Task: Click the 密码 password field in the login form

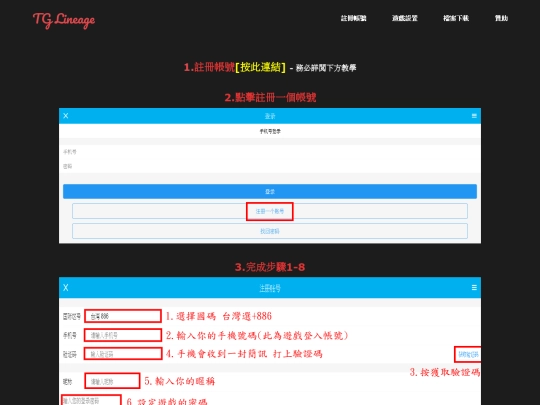Action: 270,166
